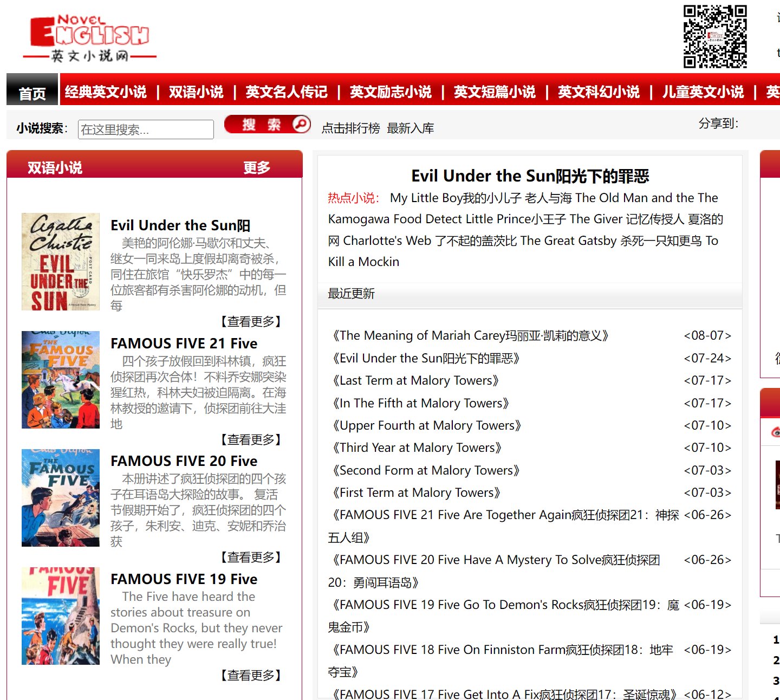Click 查看更多 under FAMOUS FIVE 21
This screenshot has height=700, width=780.
251,440
